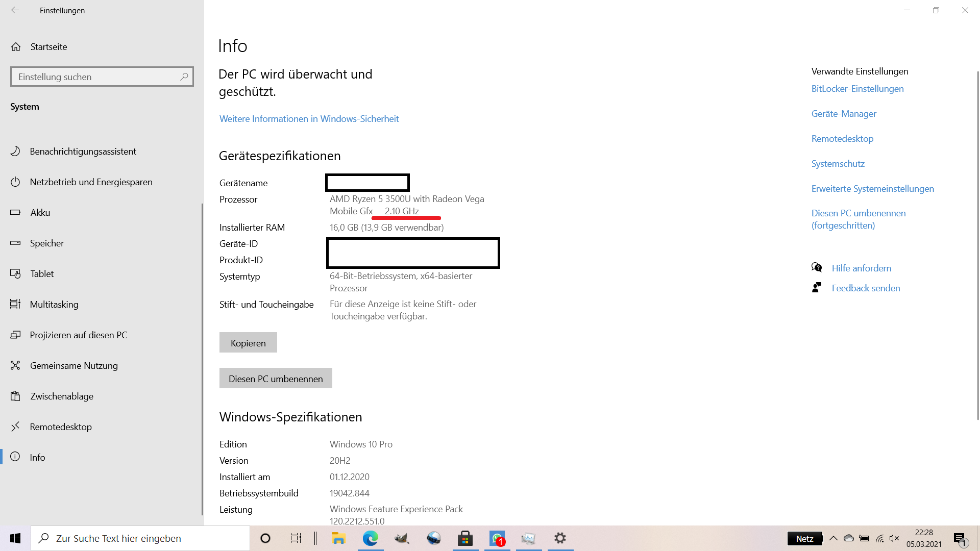
Task: Go to Multitasking settings
Action: point(54,305)
